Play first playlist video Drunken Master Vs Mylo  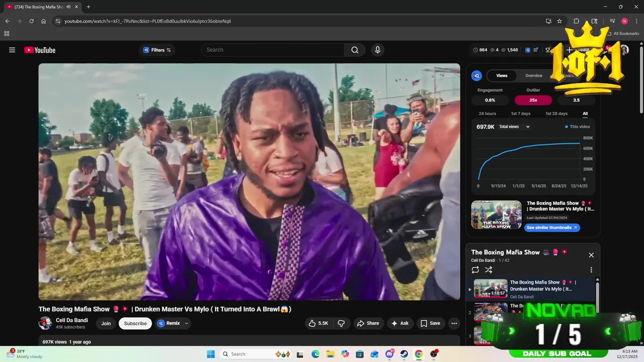531,289
